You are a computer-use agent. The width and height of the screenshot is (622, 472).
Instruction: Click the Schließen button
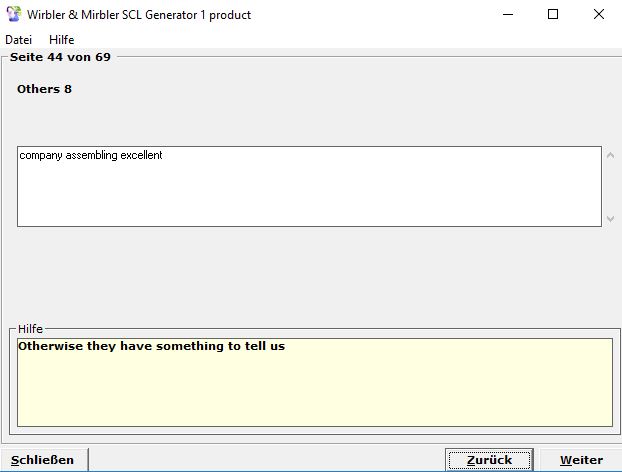43,460
